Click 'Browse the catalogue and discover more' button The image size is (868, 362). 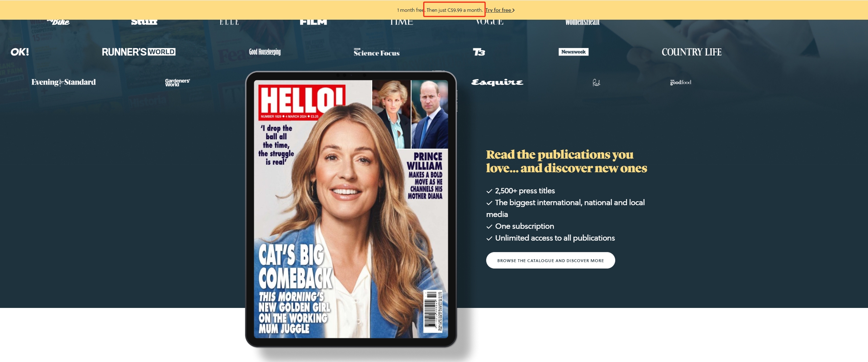point(550,260)
